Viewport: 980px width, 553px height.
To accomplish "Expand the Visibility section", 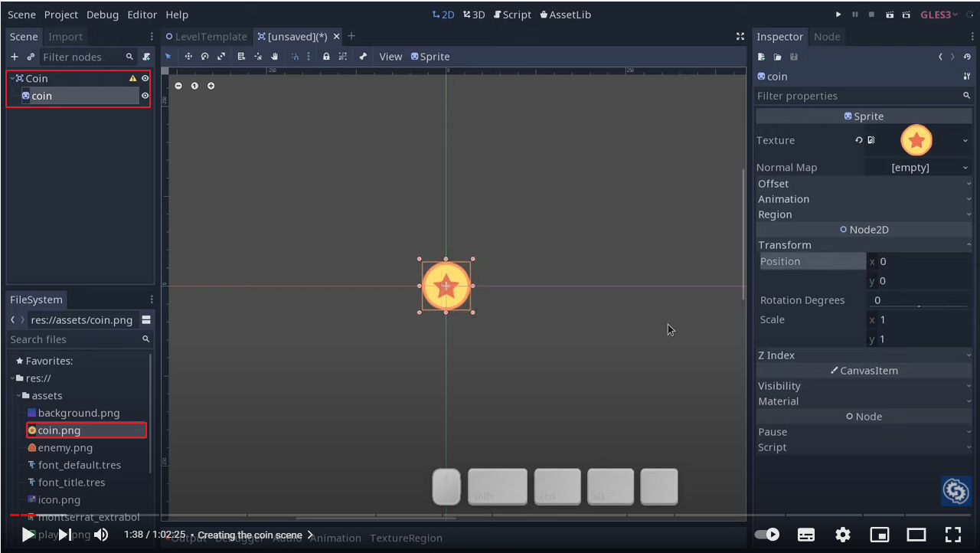I will pyautogui.click(x=864, y=386).
